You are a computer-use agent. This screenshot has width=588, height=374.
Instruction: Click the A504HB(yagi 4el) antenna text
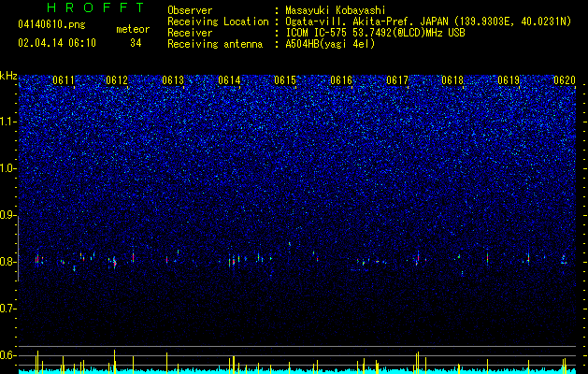pos(330,44)
